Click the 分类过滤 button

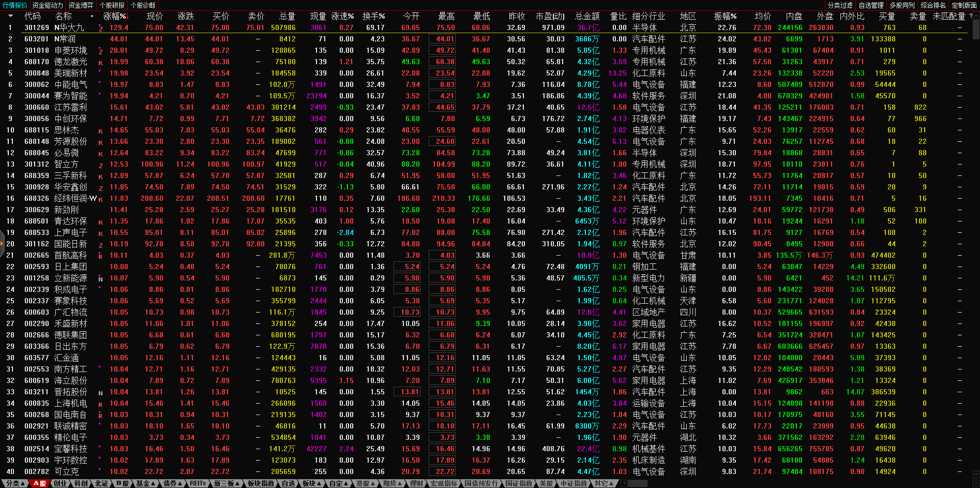[x=840, y=5]
